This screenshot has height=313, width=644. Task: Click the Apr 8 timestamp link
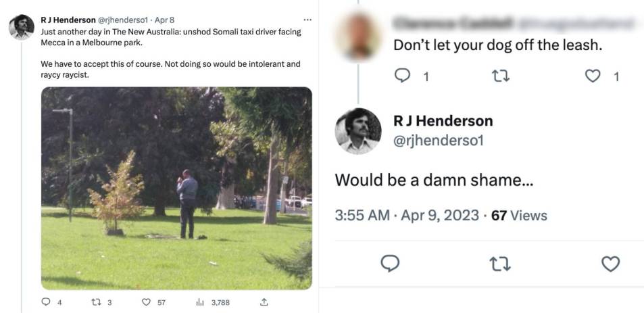pos(165,20)
